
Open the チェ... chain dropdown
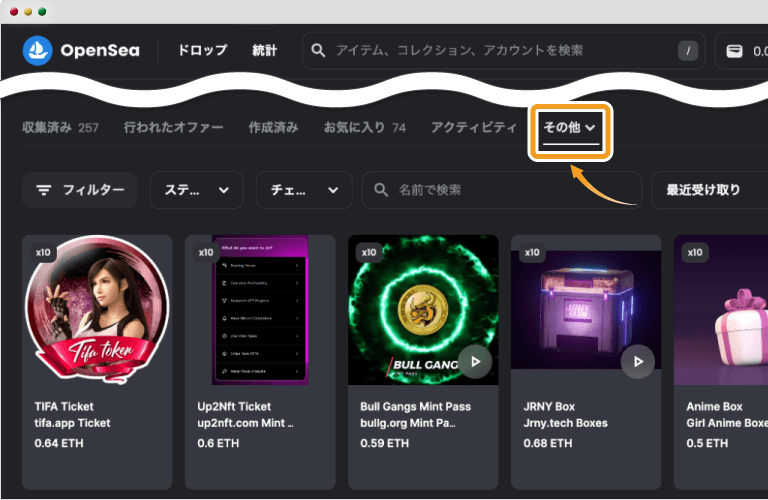pyautogui.click(x=304, y=190)
